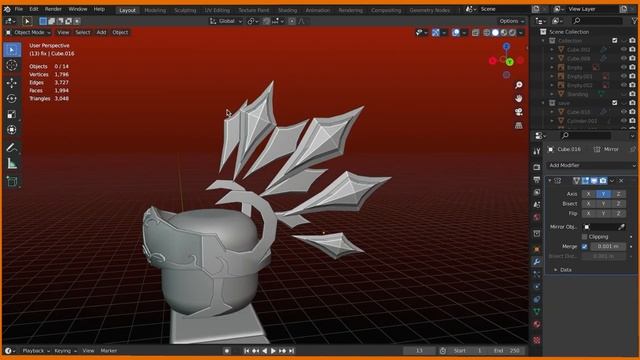Open the Global orientation dropdown

point(226,21)
